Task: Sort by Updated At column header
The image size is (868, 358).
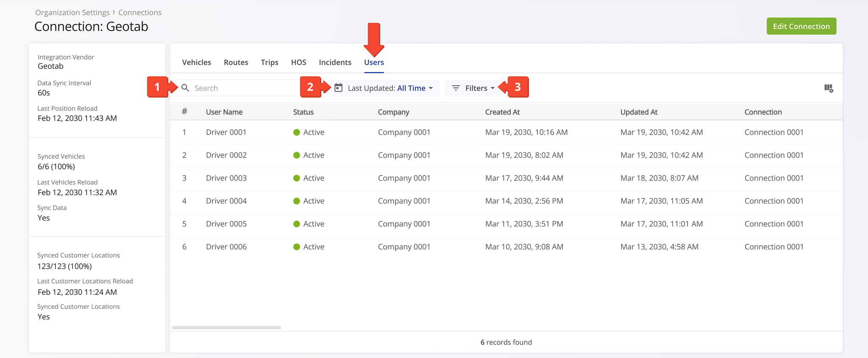Action: 639,112
